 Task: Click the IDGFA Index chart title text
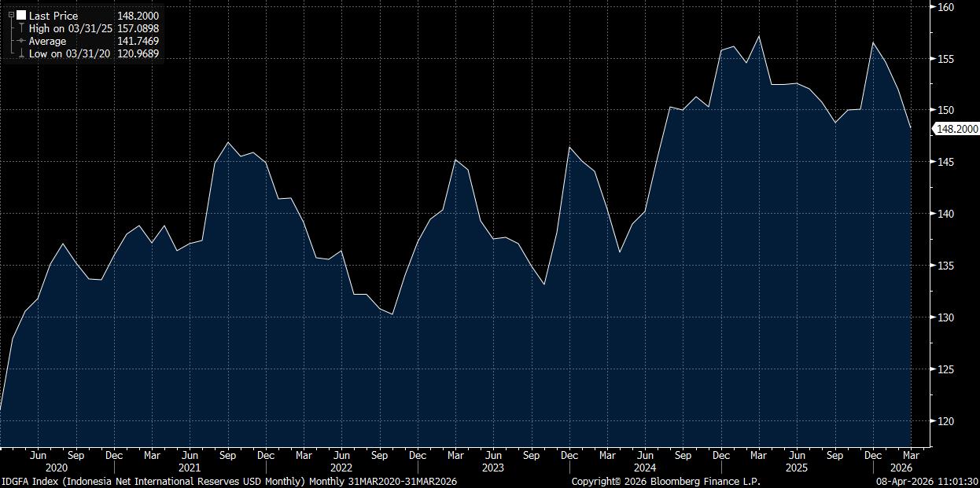click(x=229, y=481)
